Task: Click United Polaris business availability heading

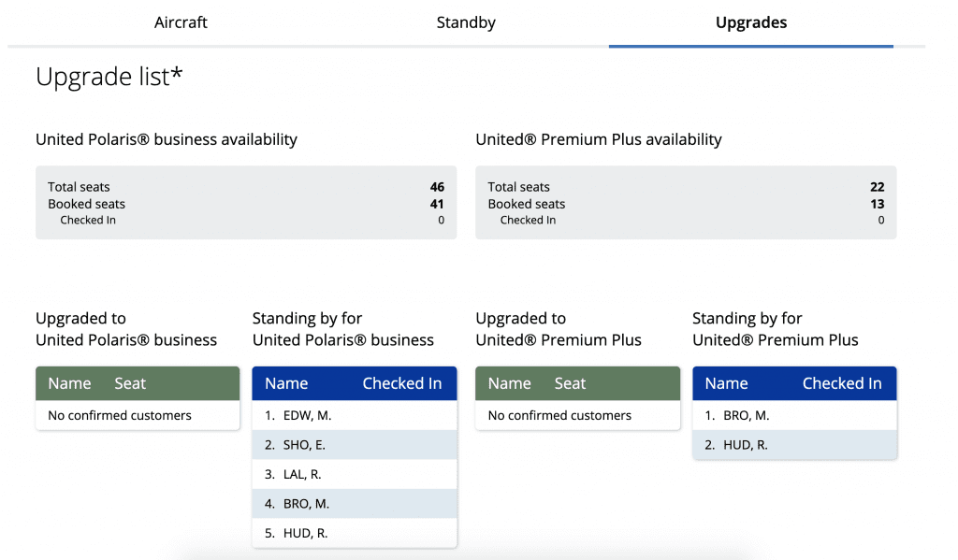Action: click(x=167, y=139)
